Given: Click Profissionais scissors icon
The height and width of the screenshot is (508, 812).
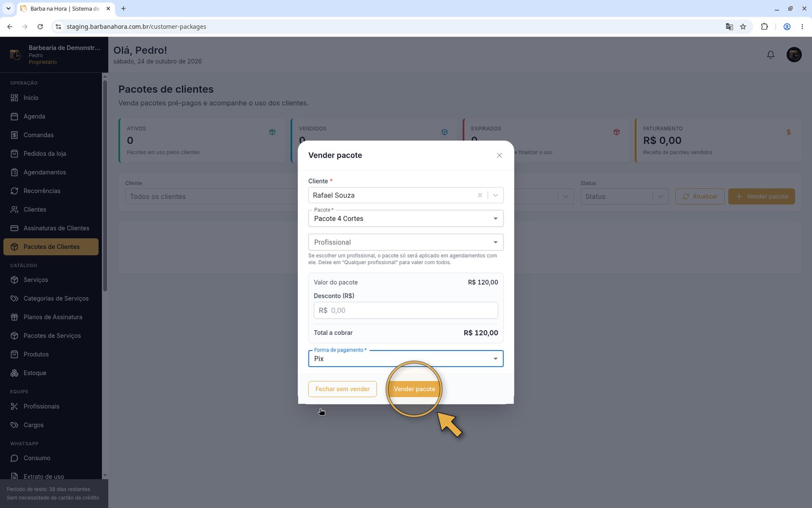Looking at the screenshot, I should click(x=14, y=406).
